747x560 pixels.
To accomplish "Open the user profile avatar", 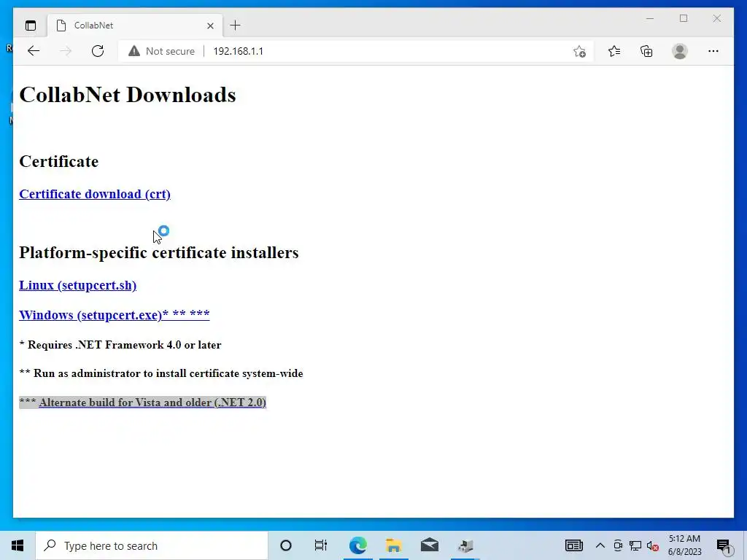I will pyautogui.click(x=680, y=51).
